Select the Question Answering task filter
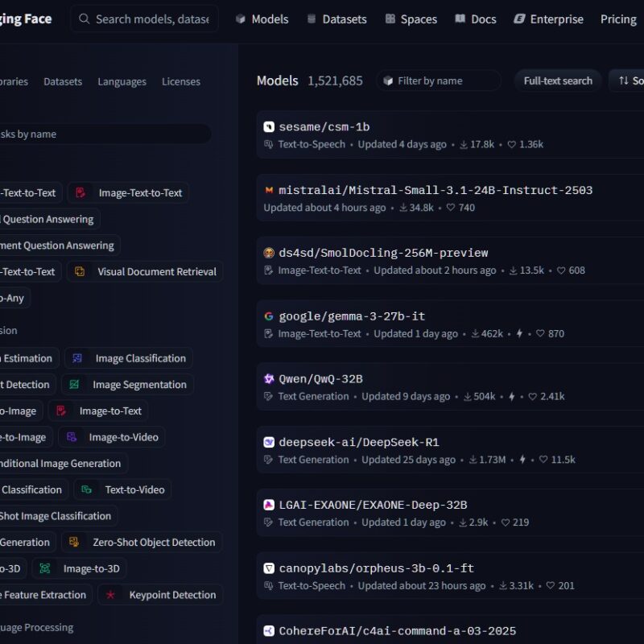The height and width of the screenshot is (644, 644). pyautogui.click(x=49, y=219)
